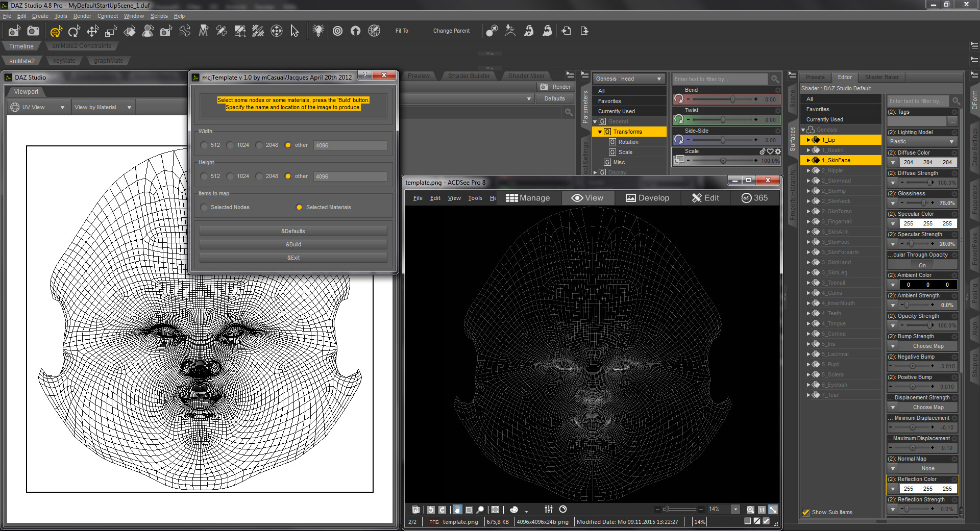Viewport: 980px width, 531px height.
Task: Open the Lighting Model Plastic dropdown
Action: [922, 142]
